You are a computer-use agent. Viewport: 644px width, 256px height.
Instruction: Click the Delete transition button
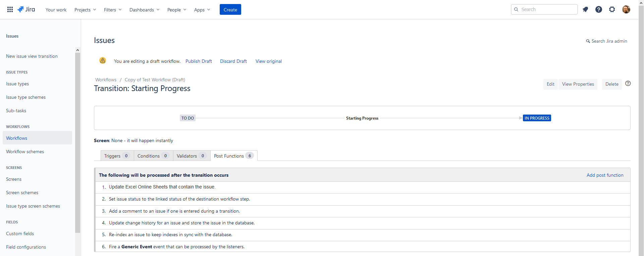(x=611, y=84)
